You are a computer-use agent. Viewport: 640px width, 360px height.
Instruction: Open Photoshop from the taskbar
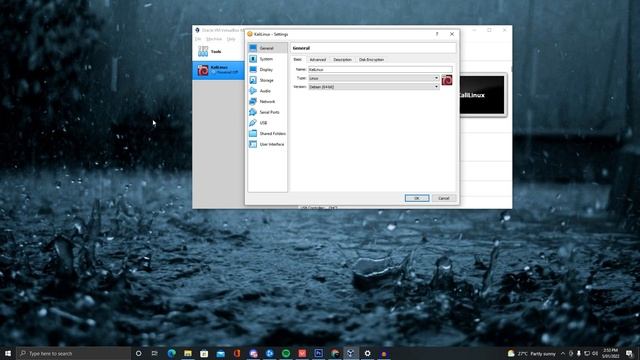318,353
